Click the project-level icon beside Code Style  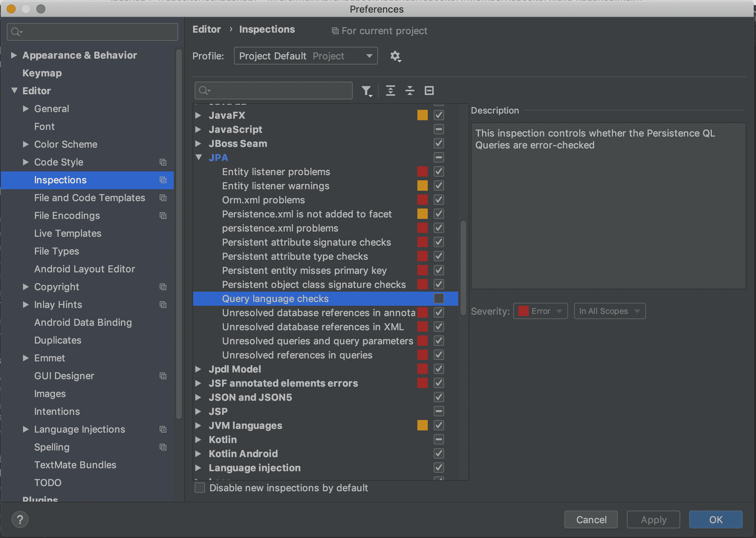[x=163, y=162]
